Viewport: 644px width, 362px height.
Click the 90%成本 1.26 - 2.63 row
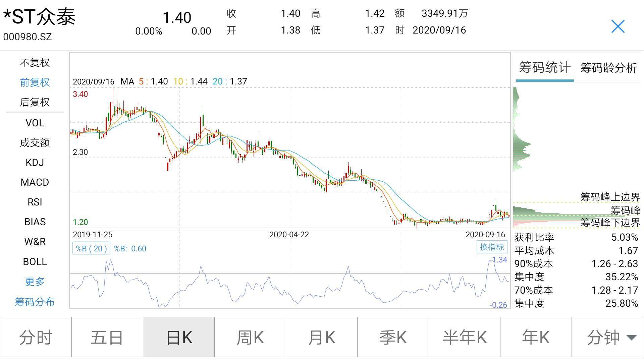tap(576, 264)
